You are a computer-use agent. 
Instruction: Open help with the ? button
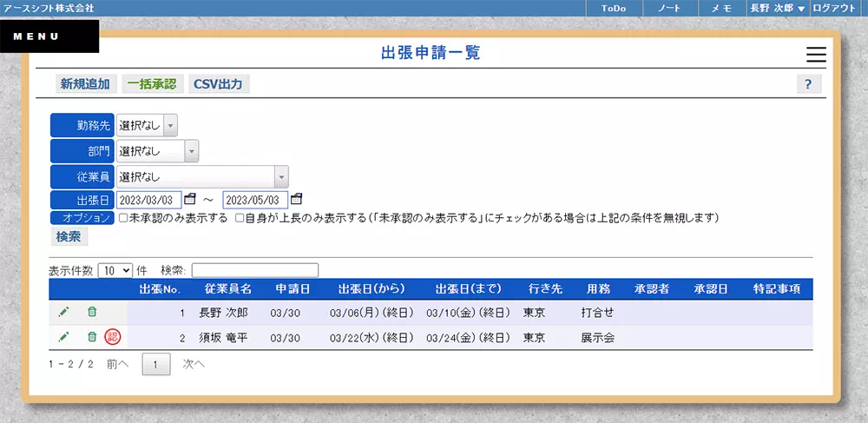[x=809, y=84]
